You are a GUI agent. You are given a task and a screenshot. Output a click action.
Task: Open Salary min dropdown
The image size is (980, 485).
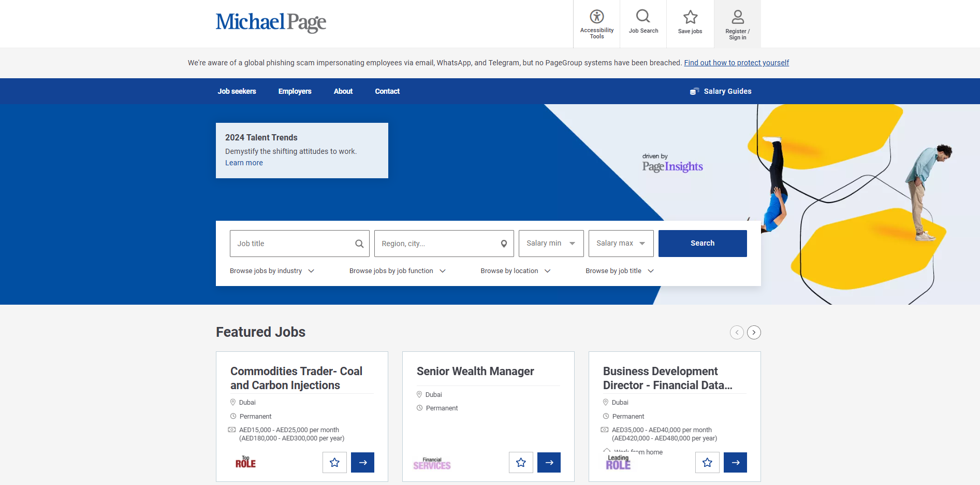[551, 244]
